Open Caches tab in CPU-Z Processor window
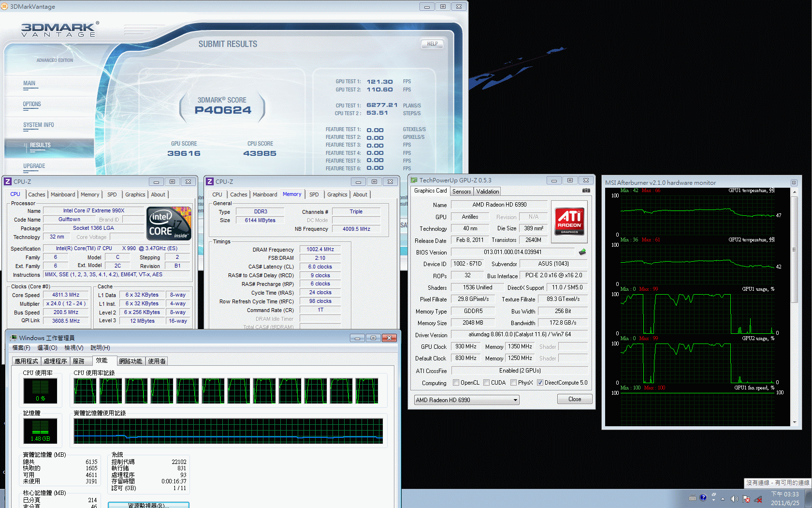The height and width of the screenshot is (508, 812). click(x=37, y=194)
